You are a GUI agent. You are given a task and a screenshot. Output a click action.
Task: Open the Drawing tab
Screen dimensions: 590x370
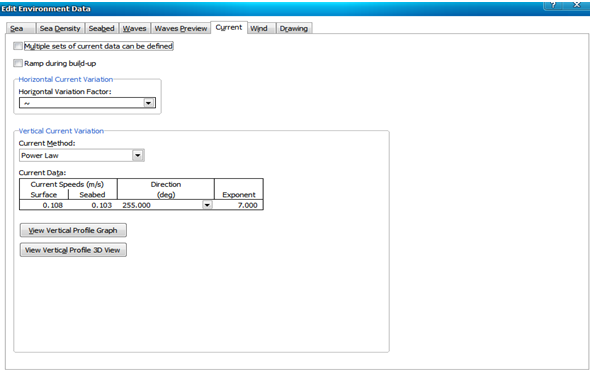294,28
